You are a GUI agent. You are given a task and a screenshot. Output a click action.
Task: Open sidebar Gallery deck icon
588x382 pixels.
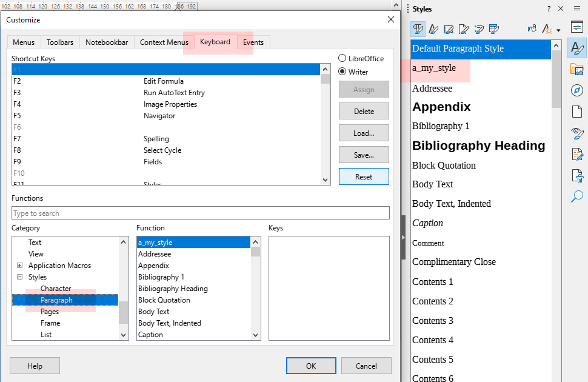(576, 69)
